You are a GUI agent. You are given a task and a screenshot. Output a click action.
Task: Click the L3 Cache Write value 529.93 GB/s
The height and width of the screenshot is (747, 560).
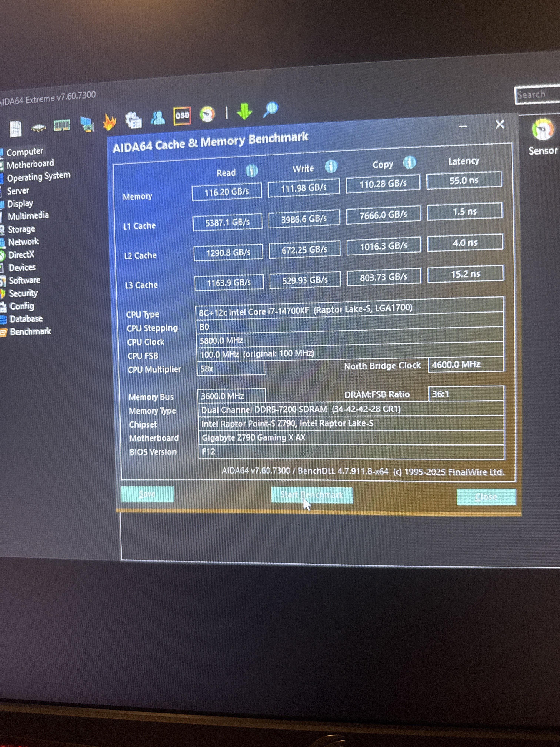[x=305, y=280]
